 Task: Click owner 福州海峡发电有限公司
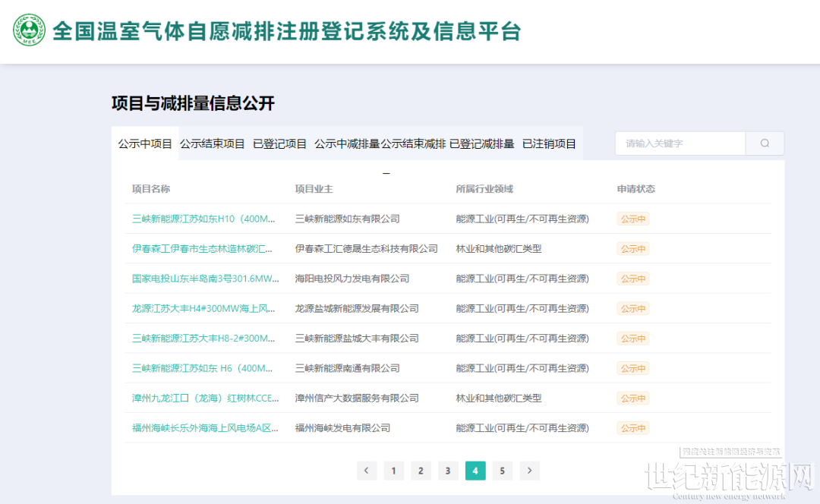click(x=342, y=427)
